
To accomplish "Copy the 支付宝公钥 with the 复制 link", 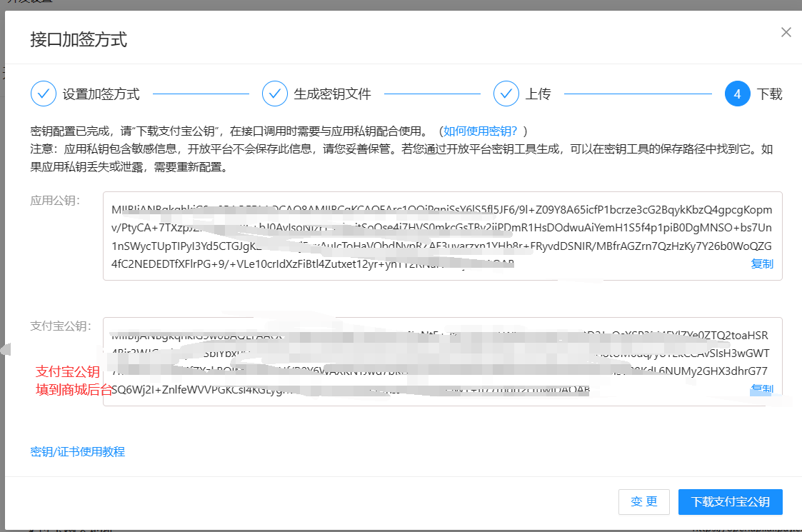I will (x=761, y=388).
